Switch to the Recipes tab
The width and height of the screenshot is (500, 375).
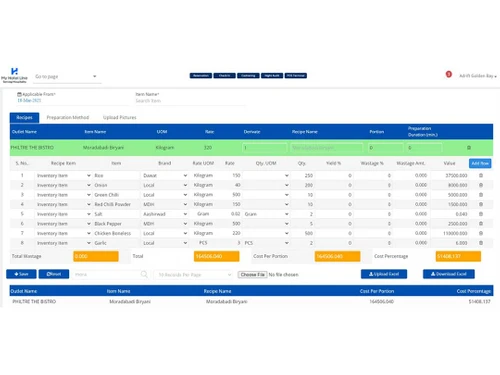click(24, 117)
